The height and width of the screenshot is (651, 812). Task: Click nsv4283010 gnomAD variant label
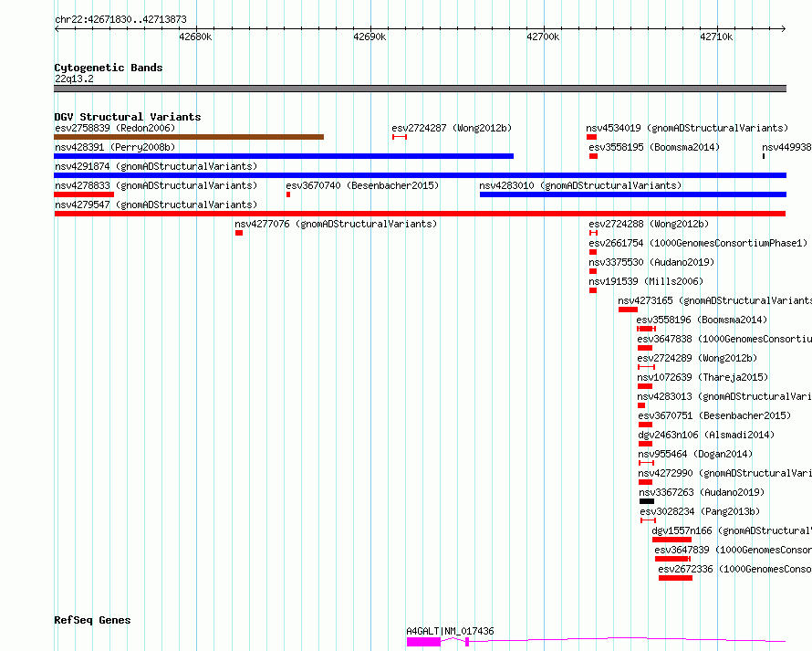(580, 185)
